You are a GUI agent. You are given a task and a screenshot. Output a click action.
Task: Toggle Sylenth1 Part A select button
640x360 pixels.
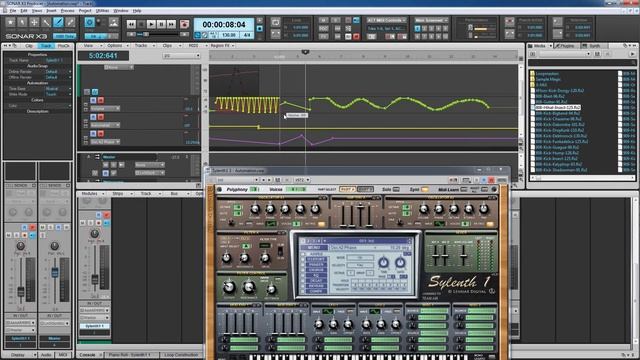pos(347,189)
